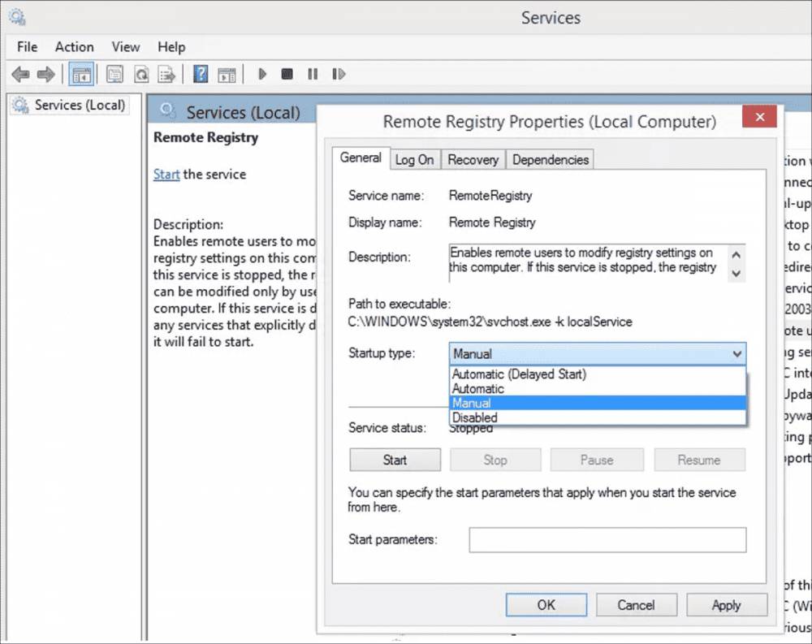
Task: Open the Help question-mark toolbar icon
Action: [x=201, y=74]
